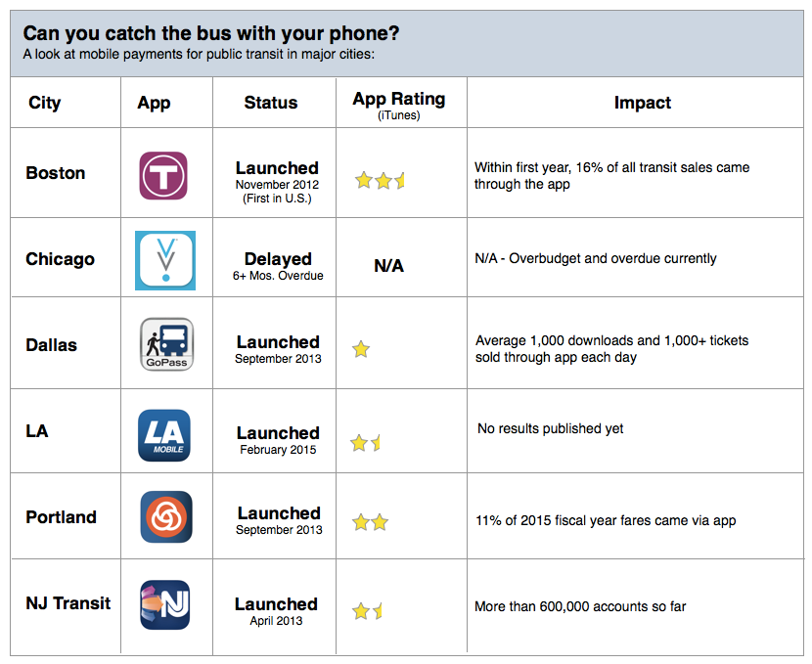This screenshot has width=812, height=664.
Task: Open the LA Mobile app icon
Action: (x=164, y=435)
